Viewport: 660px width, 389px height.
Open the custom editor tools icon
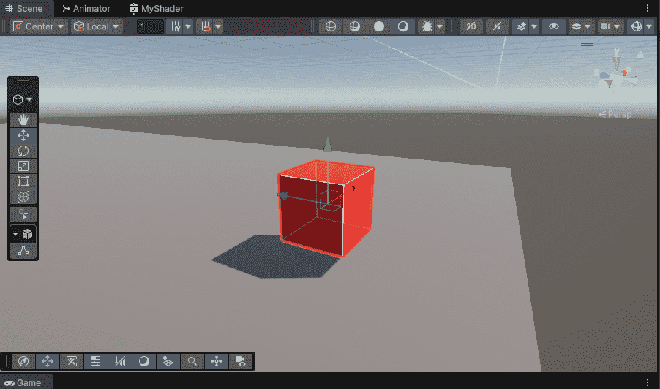tap(23, 215)
